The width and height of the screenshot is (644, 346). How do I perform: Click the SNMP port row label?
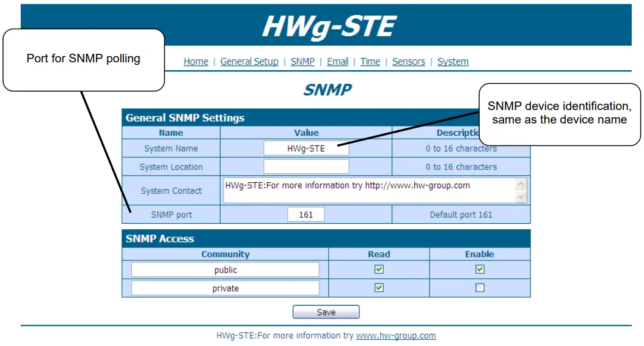[171, 215]
